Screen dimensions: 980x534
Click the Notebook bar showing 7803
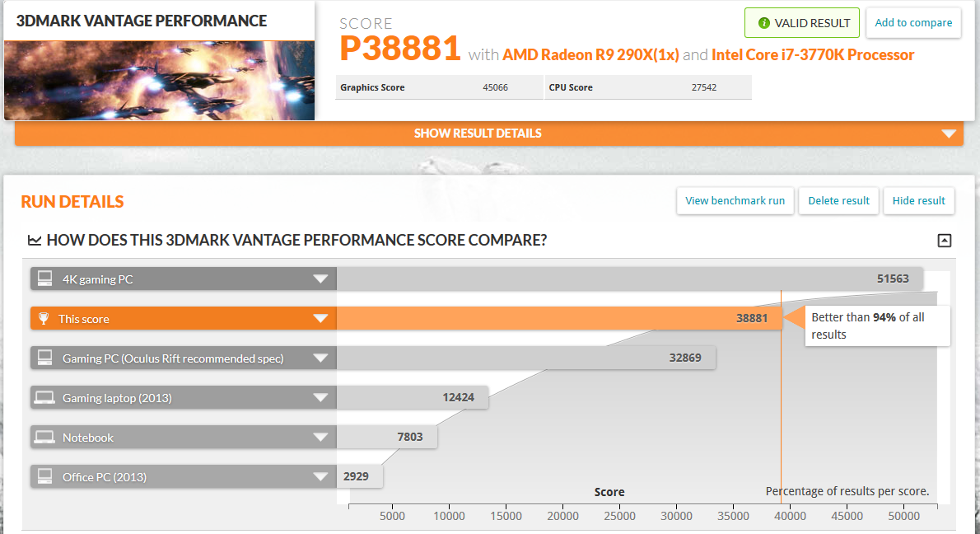click(x=387, y=437)
